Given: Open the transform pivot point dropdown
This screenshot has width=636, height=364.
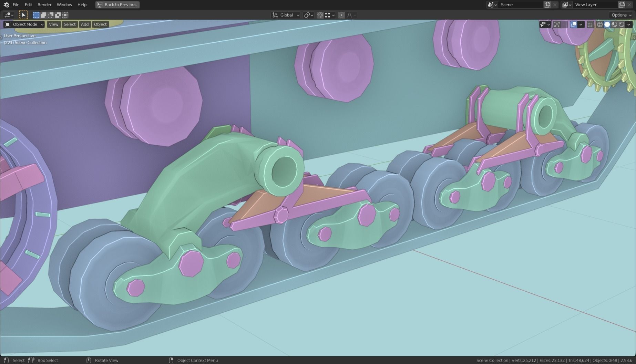Looking at the screenshot, I should click(x=308, y=15).
